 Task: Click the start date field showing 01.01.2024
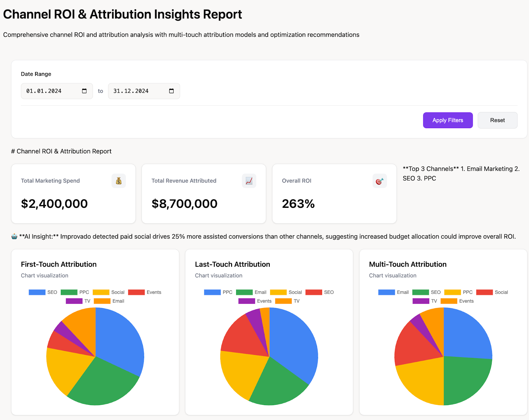[x=44, y=91]
